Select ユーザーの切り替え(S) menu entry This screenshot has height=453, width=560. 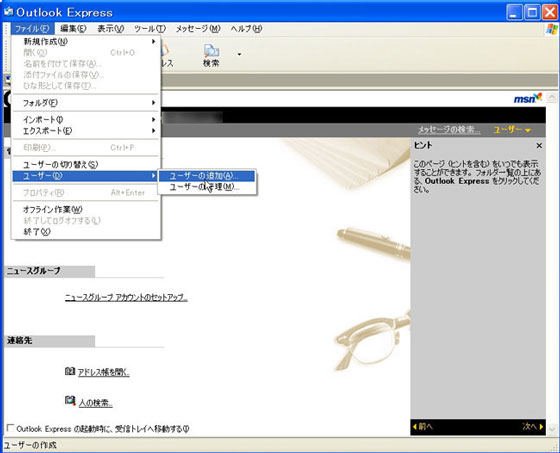coord(86,165)
